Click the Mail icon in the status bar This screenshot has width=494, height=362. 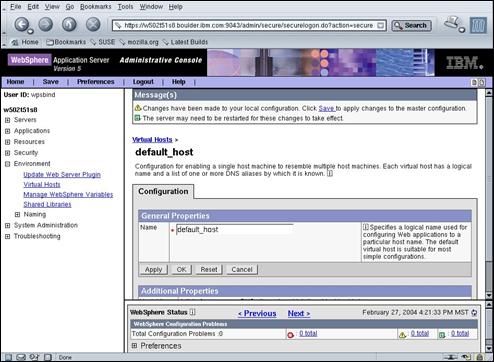21,357
